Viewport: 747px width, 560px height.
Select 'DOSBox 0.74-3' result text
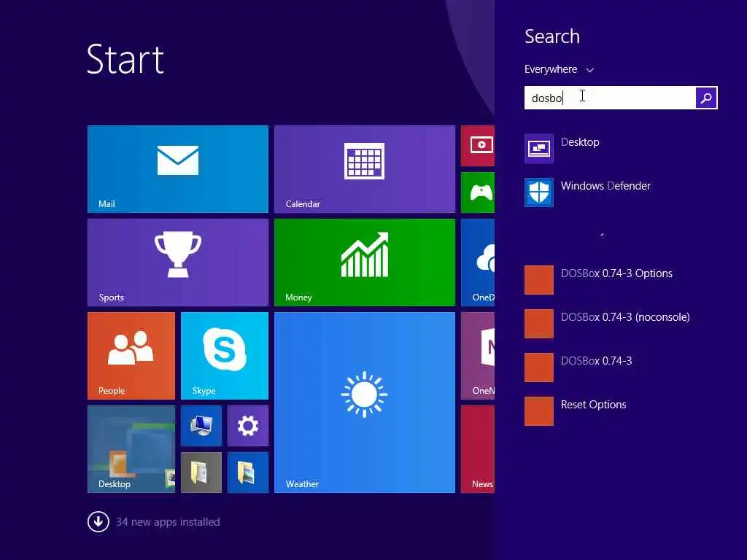pos(597,361)
